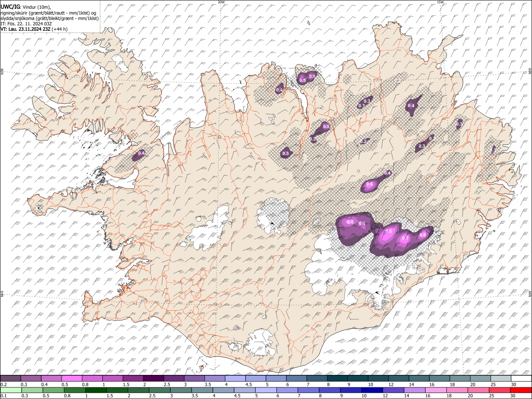Click the 0.7 snowfall value label
The height and width of the screenshot is (399, 532).
click(405, 239)
